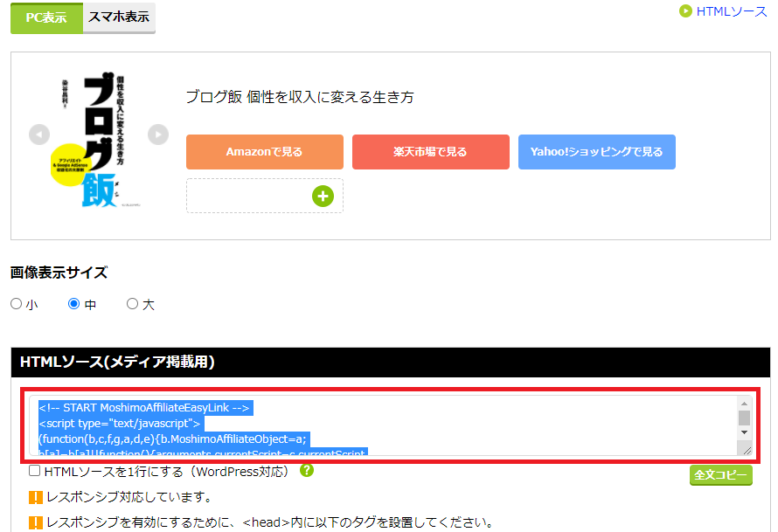This screenshot has height=532, width=778.
Task: Click the START MoshimoAffiliateEasyLink comment line
Action: (144, 408)
